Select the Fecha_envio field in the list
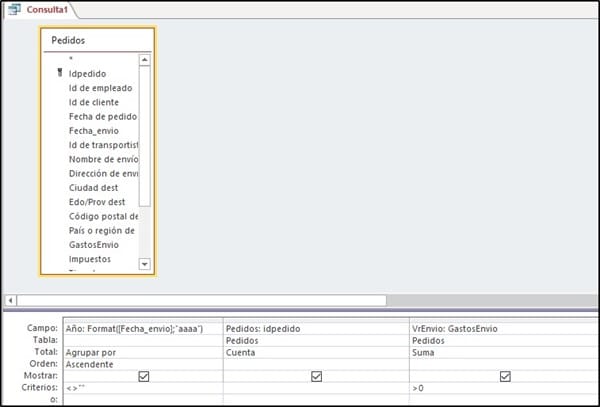Screen dimensions: 600x407 coord(94,131)
